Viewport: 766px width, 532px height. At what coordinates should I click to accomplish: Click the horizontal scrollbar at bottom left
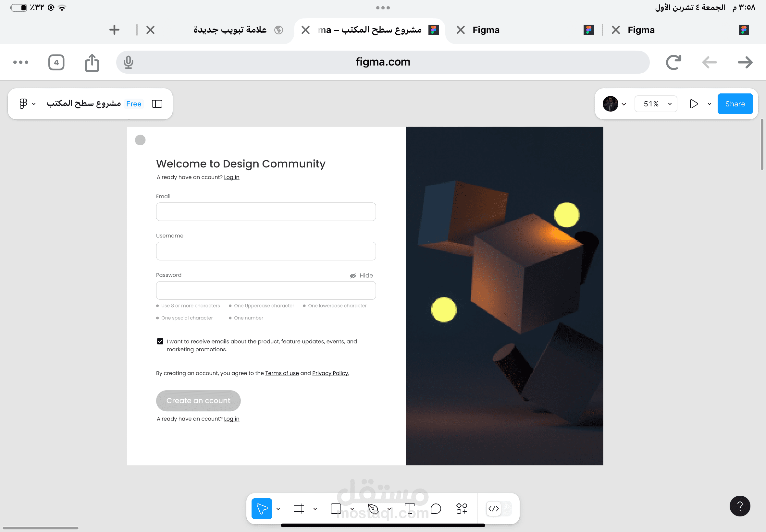pyautogui.click(x=40, y=528)
